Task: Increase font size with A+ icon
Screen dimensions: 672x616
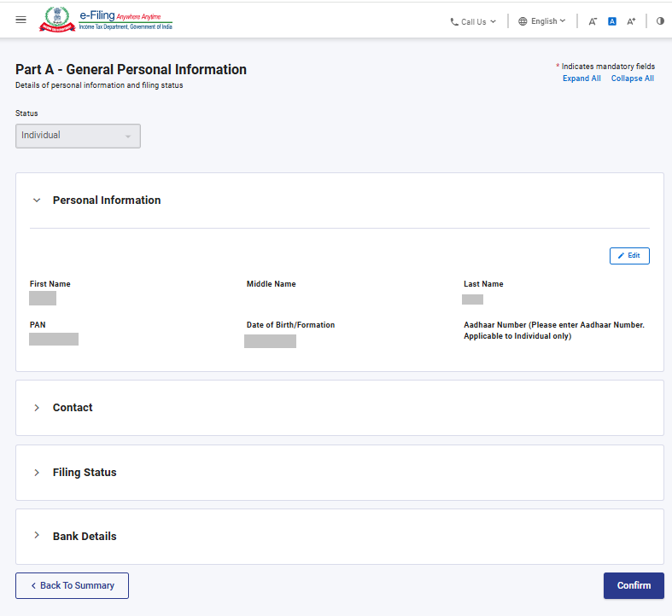Action: [631, 21]
